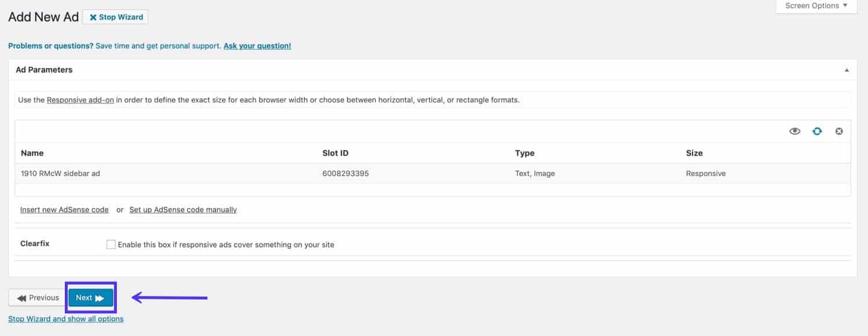Choose 'Set up AdSense code manually'
The height and width of the screenshot is (336, 868).
pos(183,210)
